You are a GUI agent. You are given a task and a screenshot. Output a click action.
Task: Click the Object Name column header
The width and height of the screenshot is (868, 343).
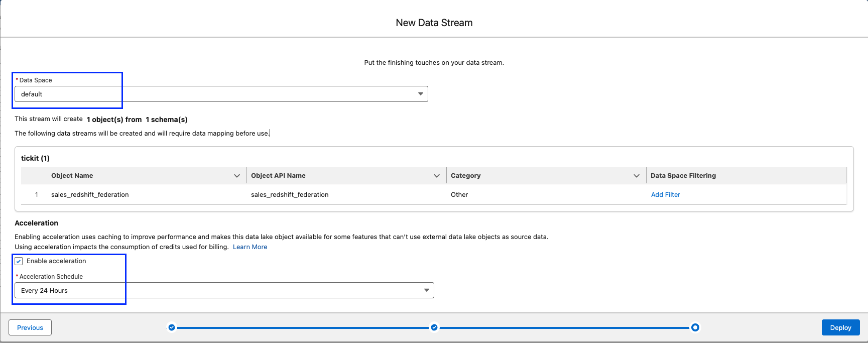point(72,176)
